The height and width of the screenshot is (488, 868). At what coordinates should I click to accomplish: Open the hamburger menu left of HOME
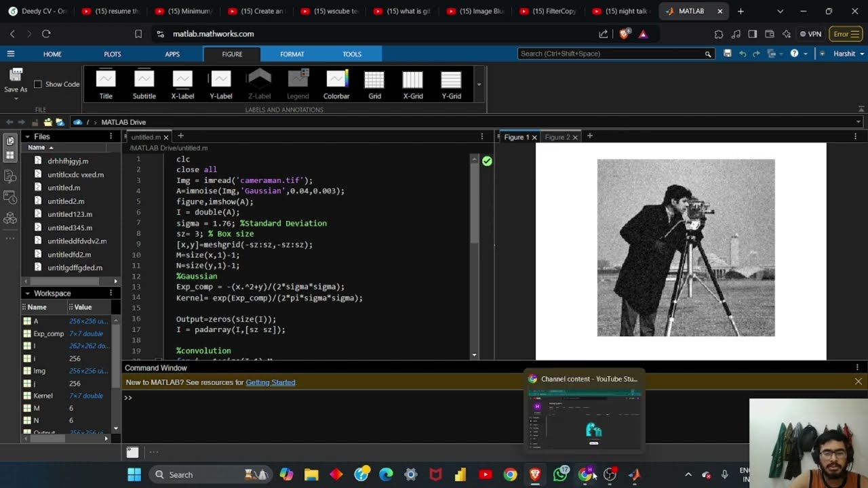pyautogui.click(x=10, y=54)
